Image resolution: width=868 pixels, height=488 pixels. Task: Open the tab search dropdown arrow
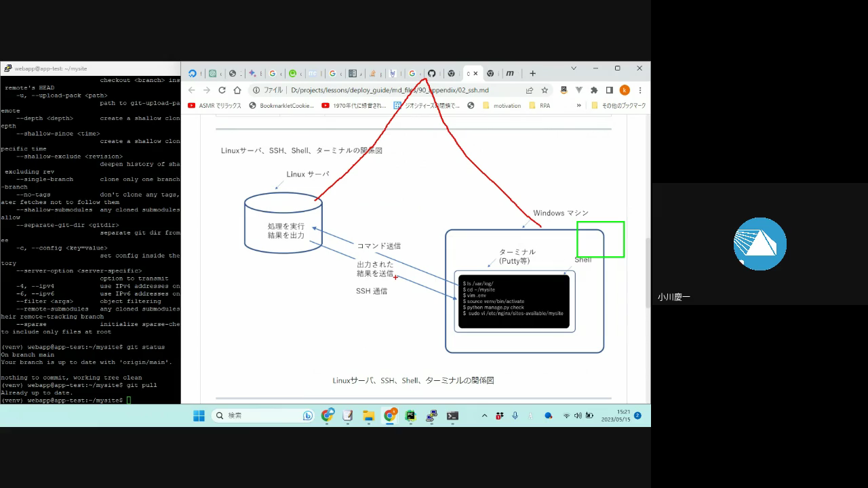pos(574,68)
